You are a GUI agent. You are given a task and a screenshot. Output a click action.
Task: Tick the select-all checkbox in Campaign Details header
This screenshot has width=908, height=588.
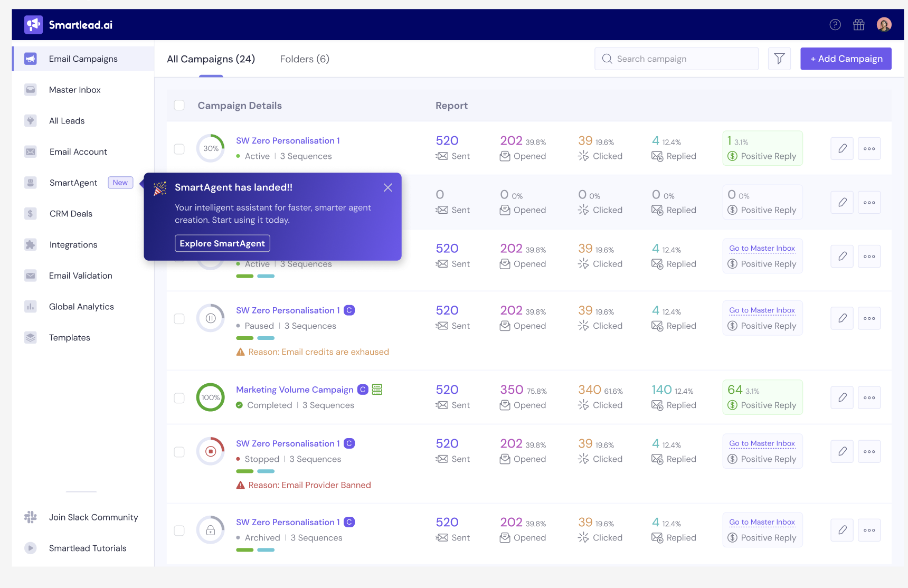point(179,105)
